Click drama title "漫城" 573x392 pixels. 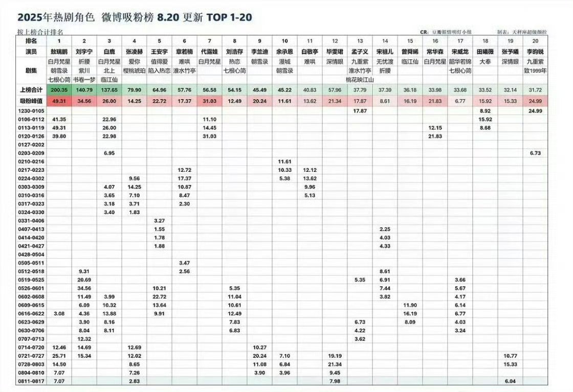284,62
